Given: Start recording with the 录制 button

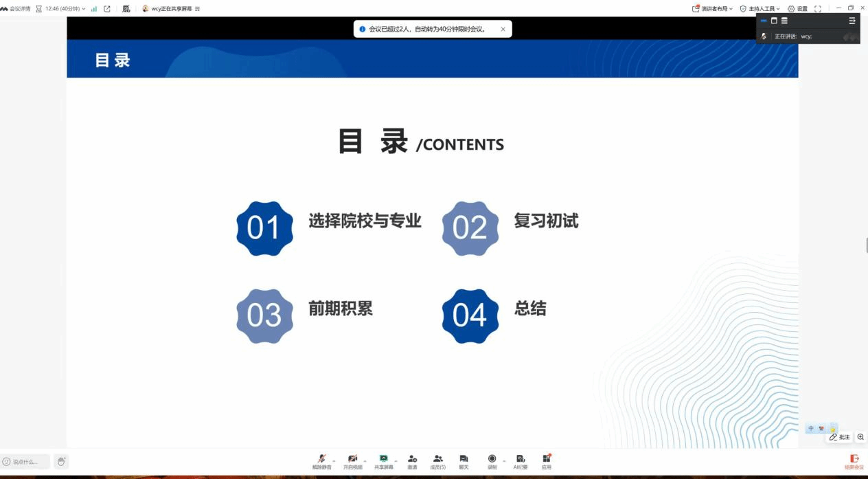Looking at the screenshot, I should 492,460.
